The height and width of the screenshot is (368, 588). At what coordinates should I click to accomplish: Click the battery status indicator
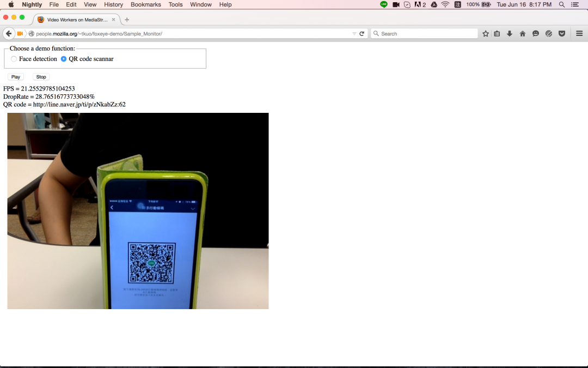coord(479,4)
